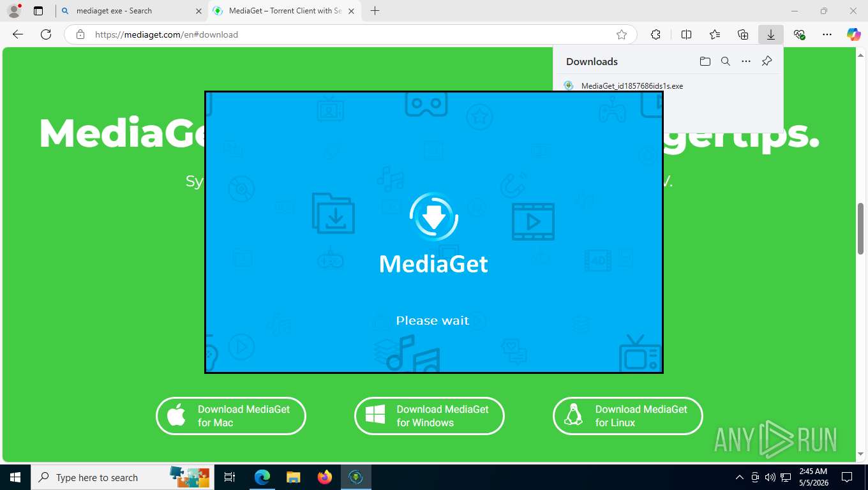Open the volume control in tray
868x490 pixels.
pos(770,477)
